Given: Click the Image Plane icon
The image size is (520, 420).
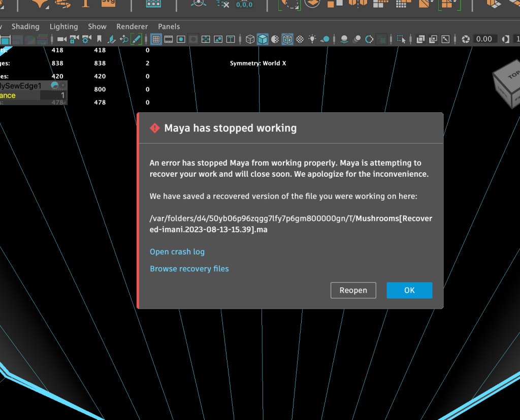Looking at the screenshot, I should coord(112,39).
